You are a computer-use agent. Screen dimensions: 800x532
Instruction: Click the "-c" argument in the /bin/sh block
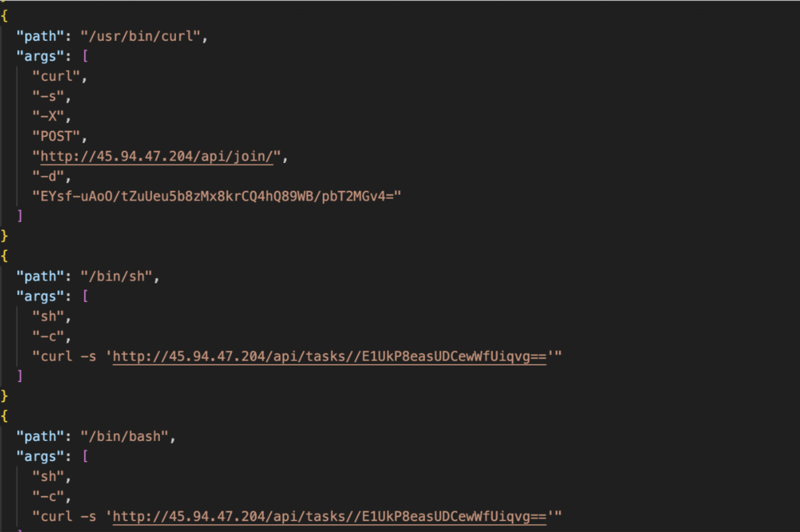[x=48, y=336]
